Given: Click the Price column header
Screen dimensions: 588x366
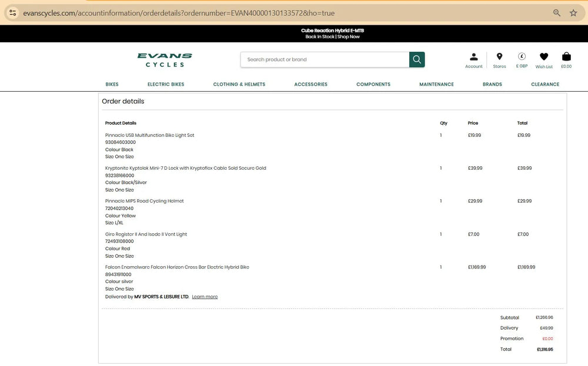Looking at the screenshot, I should pos(473,123).
